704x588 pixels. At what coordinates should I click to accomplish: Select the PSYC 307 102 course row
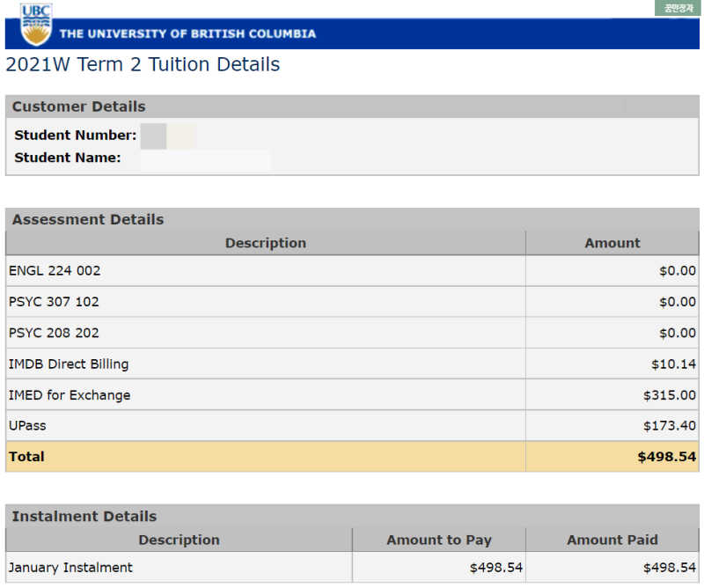tap(55, 302)
